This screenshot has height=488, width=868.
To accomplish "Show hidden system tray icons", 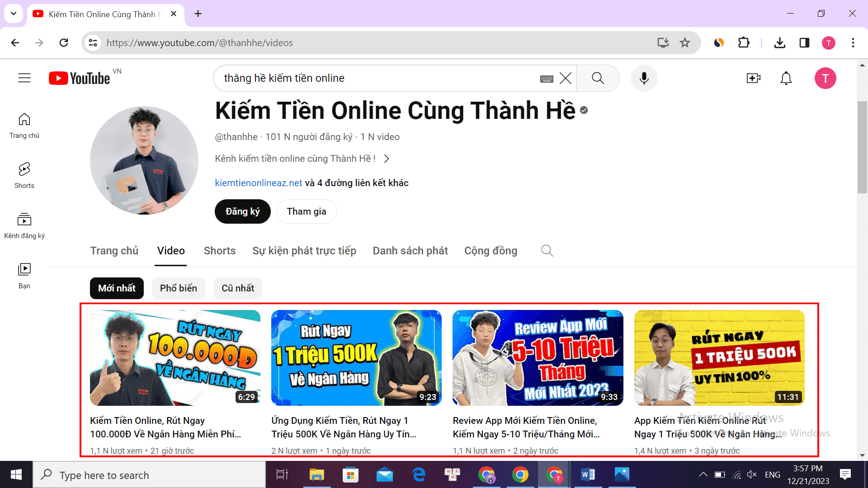I will (x=703, y=474).
